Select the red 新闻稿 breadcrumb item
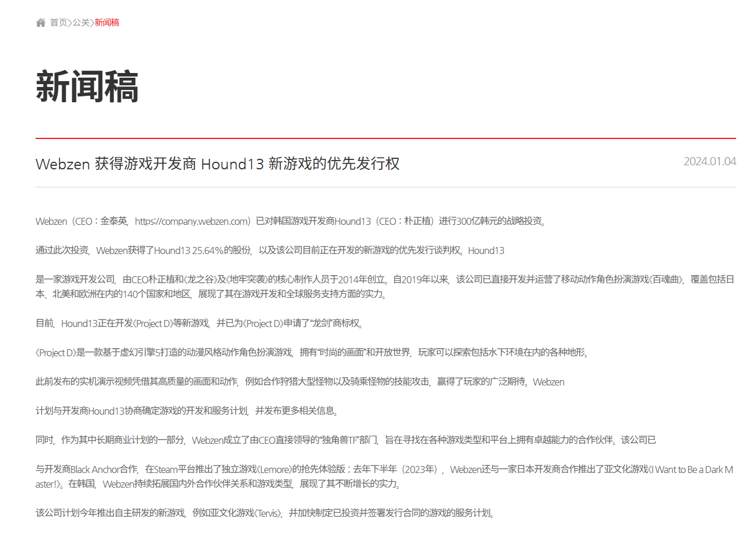The width and height of the screenshot is (756, 546). pyautogui.click(x=107, y=23)
